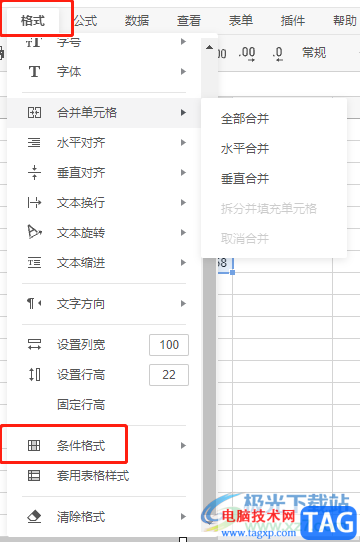Click the 水平对齐 horizontal align icon
The height and width of the screenshot is (542, 360).
34,142
